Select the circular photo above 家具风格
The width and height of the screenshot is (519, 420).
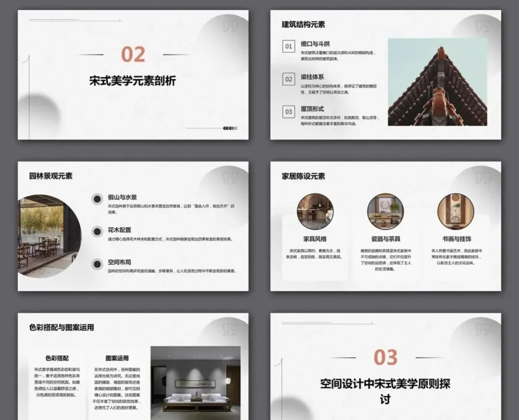pyautogui.click(x=315, y=212)
